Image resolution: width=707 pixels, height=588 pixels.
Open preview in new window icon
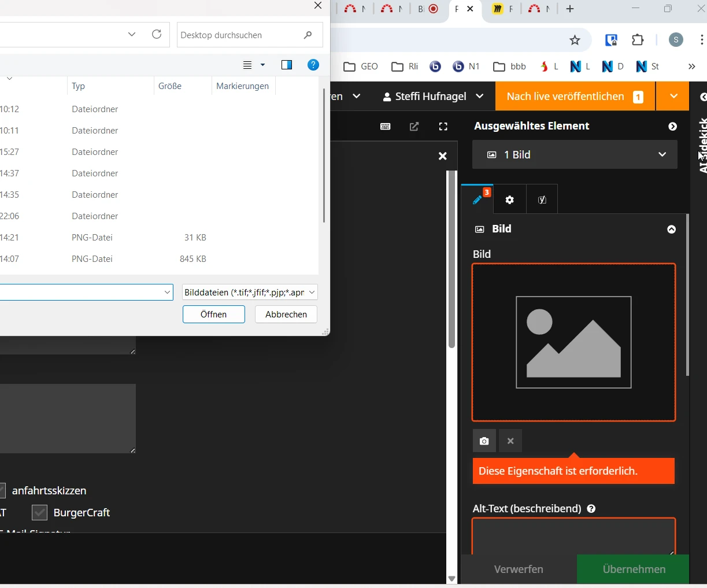coord(414,127)
